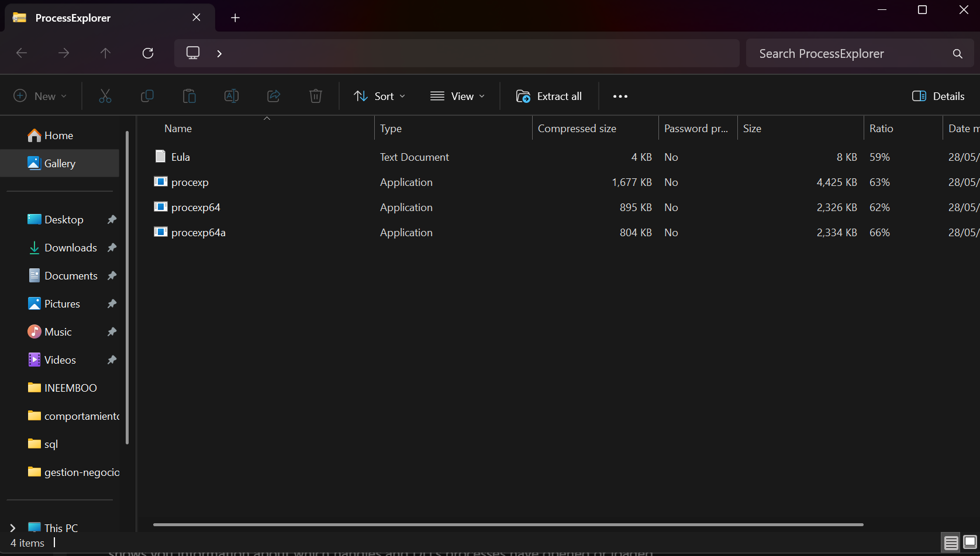Image resolution: width=980 pixels, height=556 pixels.
Task: Open the See more three-dots menu
Action: (620, 96)
